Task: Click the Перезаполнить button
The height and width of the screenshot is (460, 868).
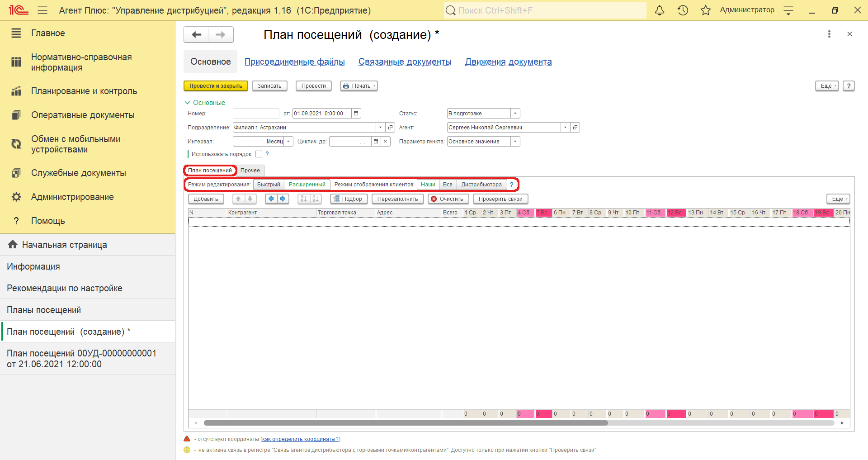Action: pyautogui.click(x=397, y=199)
